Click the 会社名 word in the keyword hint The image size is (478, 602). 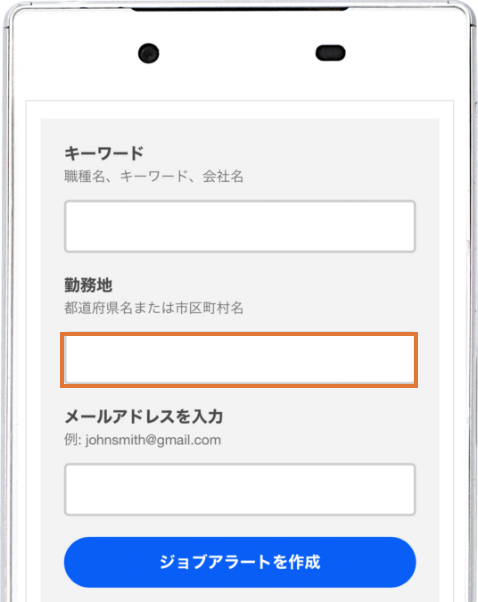[223, 177]
